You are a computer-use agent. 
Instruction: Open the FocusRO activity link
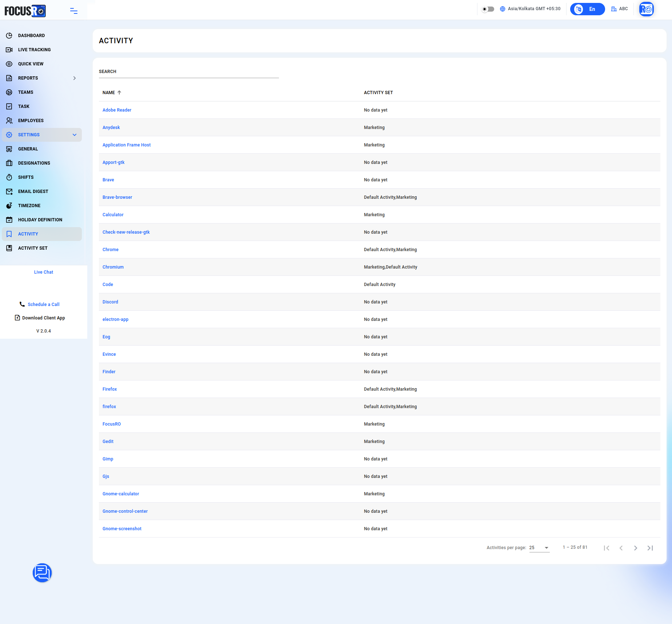point(112,424)
